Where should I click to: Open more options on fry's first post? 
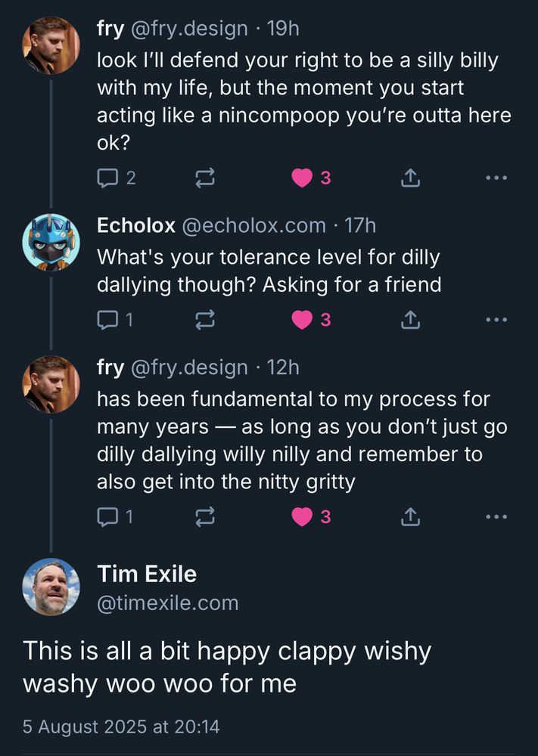coord(496,178)
